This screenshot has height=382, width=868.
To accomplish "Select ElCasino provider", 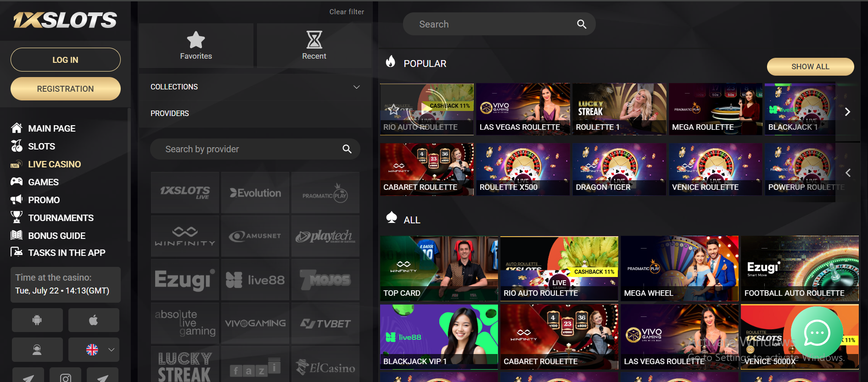I will pyautogui.click(x=325, y=365).
